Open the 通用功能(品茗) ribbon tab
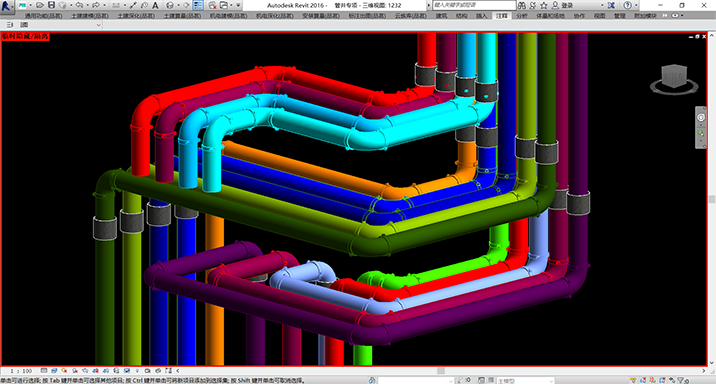Screen dimensions: 716x384 [x=43, y=16]
